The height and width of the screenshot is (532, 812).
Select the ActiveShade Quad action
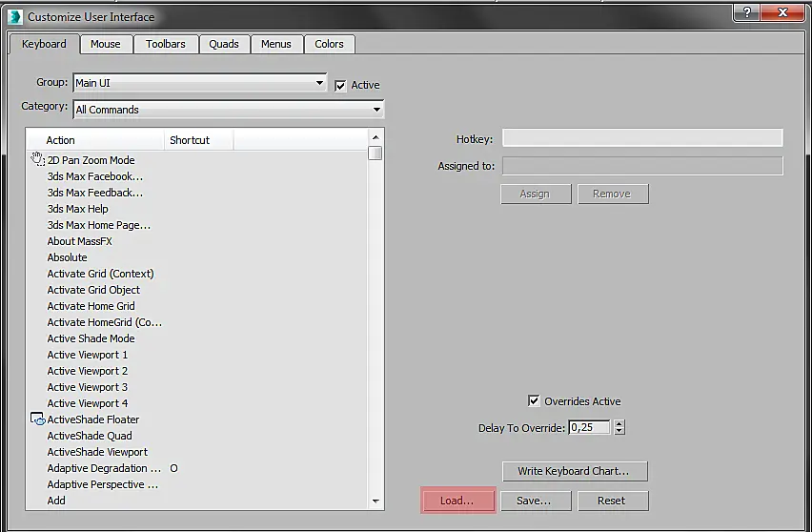coord(90,436)
